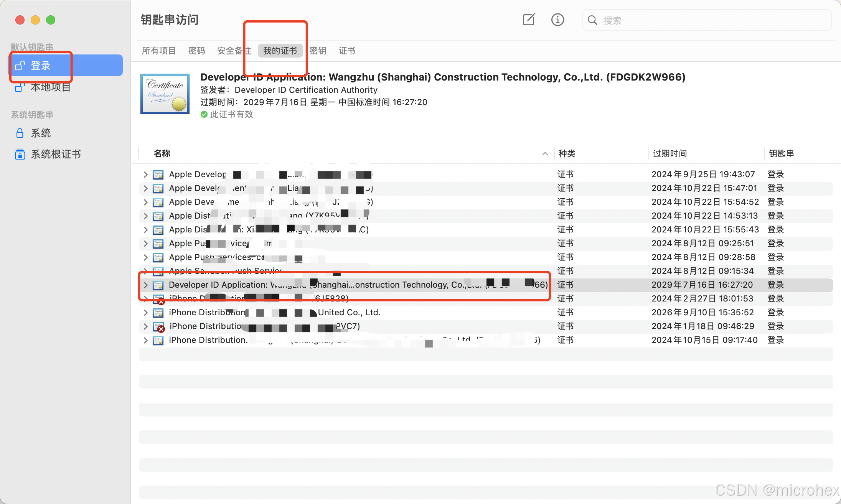Open the info (i) button in toolbar
Image resolution: width=841 pixels, height=504 pixels.
(x=557, y=20)
